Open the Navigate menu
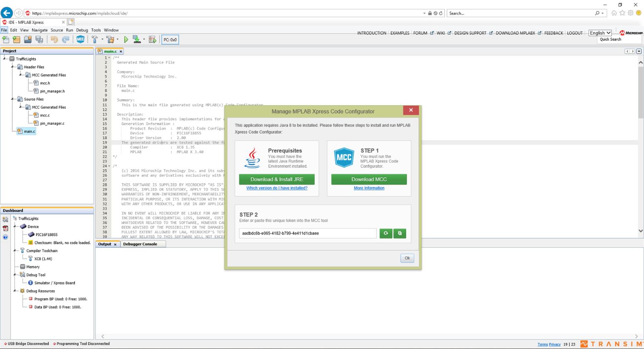644x349 pixels. coord(39,30)
